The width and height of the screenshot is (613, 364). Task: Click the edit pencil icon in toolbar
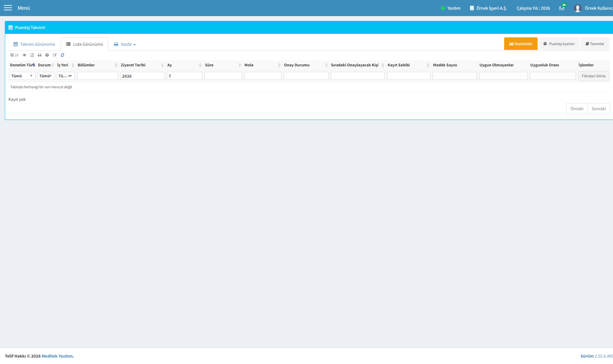pyautogui.click(x=55, y=55)
